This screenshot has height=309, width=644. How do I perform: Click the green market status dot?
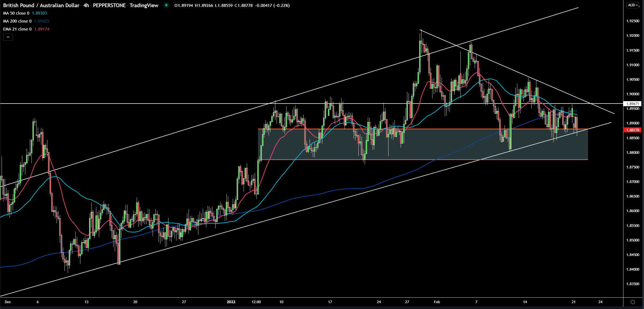click(x=166, y=5)
